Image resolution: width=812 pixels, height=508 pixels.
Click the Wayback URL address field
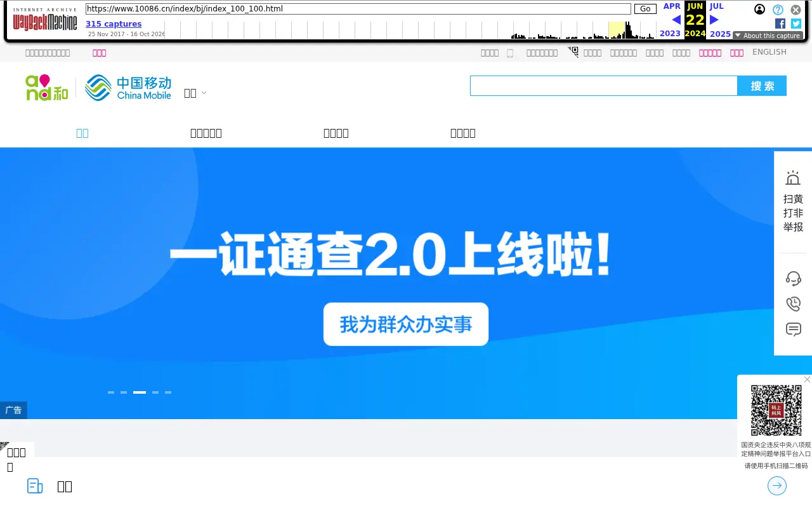(358, 9)
